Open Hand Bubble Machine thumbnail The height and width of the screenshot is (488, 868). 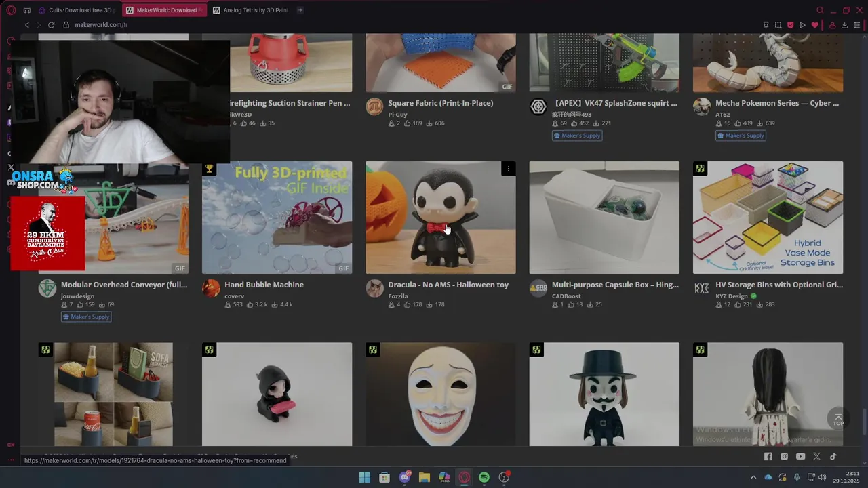277,218
